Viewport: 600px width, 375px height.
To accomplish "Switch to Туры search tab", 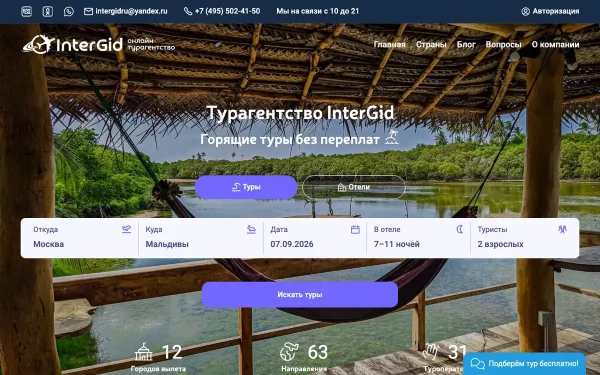I will point(246,187).
